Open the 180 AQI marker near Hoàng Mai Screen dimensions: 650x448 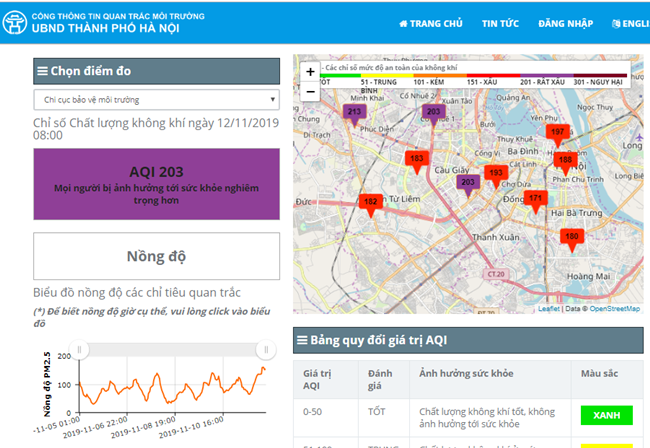[571, 237]
